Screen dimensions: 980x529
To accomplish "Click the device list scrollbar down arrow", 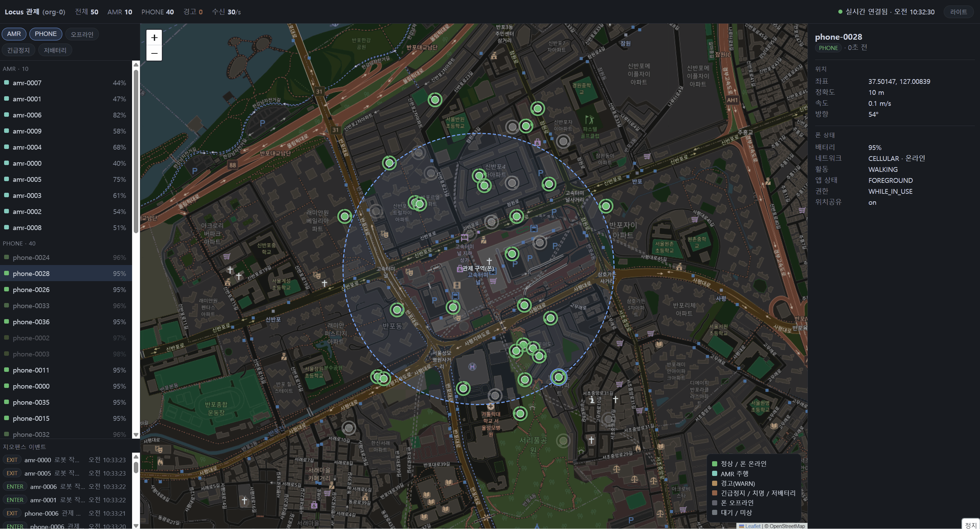I will tap(136, 434).
